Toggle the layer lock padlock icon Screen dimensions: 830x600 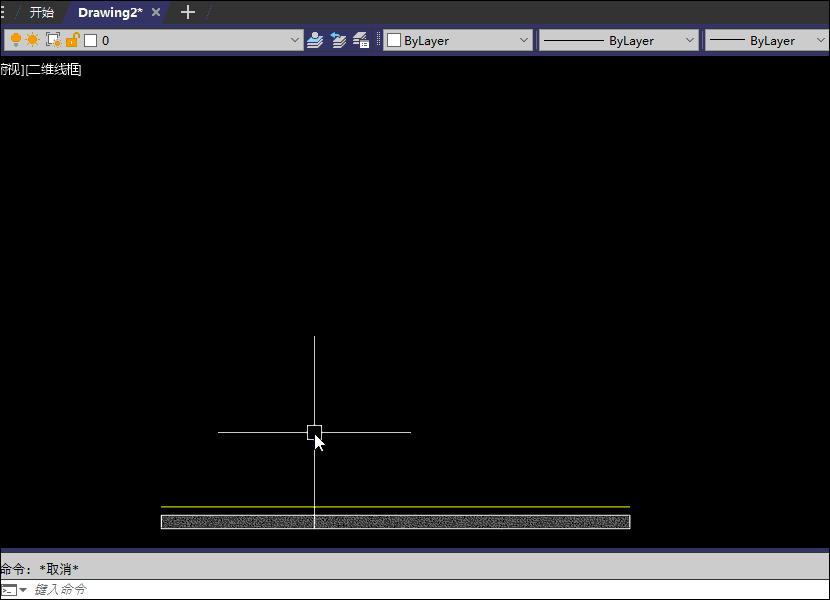point(72,40)
